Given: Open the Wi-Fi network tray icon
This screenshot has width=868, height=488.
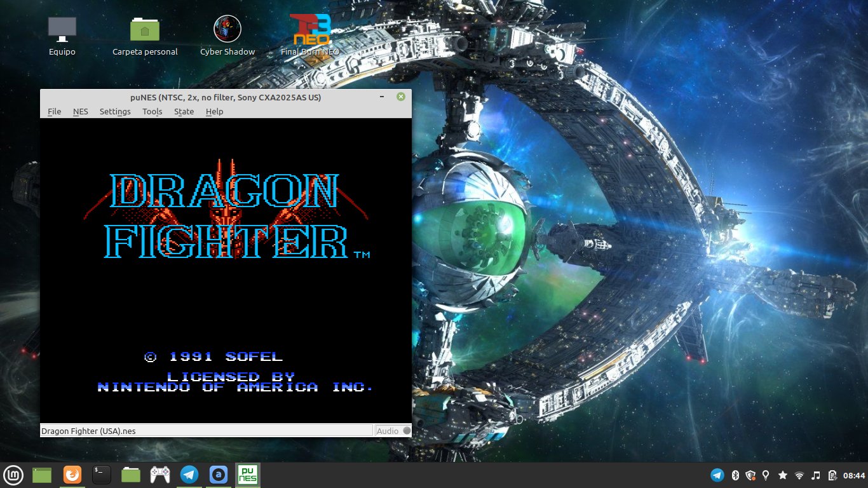Looking at the screenshot, I should [799, 475].
